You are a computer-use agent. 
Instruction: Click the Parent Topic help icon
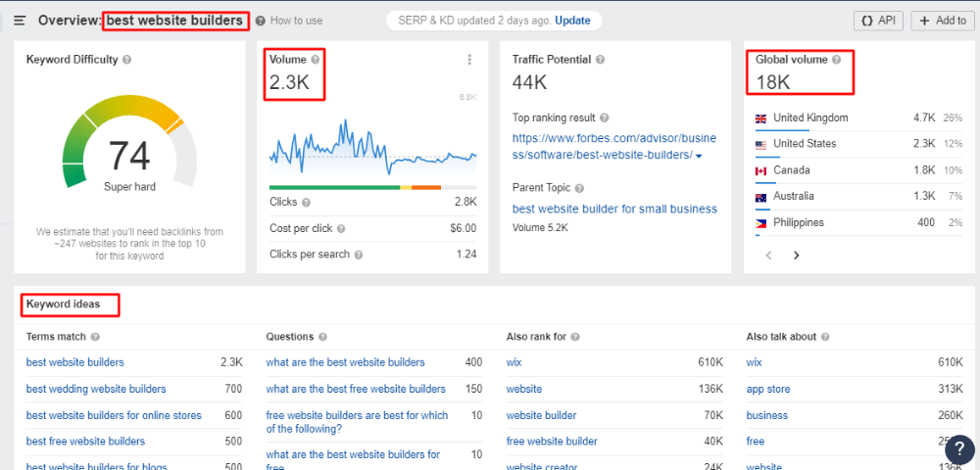tap(579, 188)
